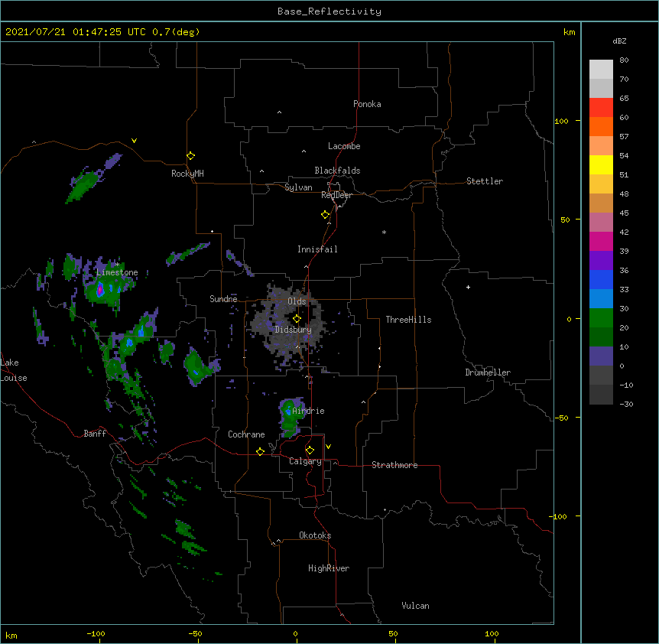Click the Innisfail city label
The image size is (659, 644).
(317, 249)
